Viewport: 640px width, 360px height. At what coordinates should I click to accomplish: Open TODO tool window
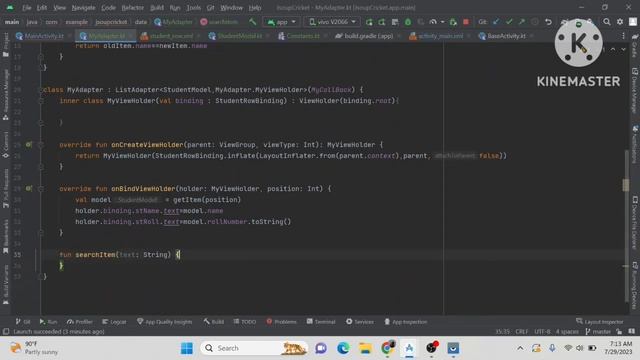coord(245,322)
